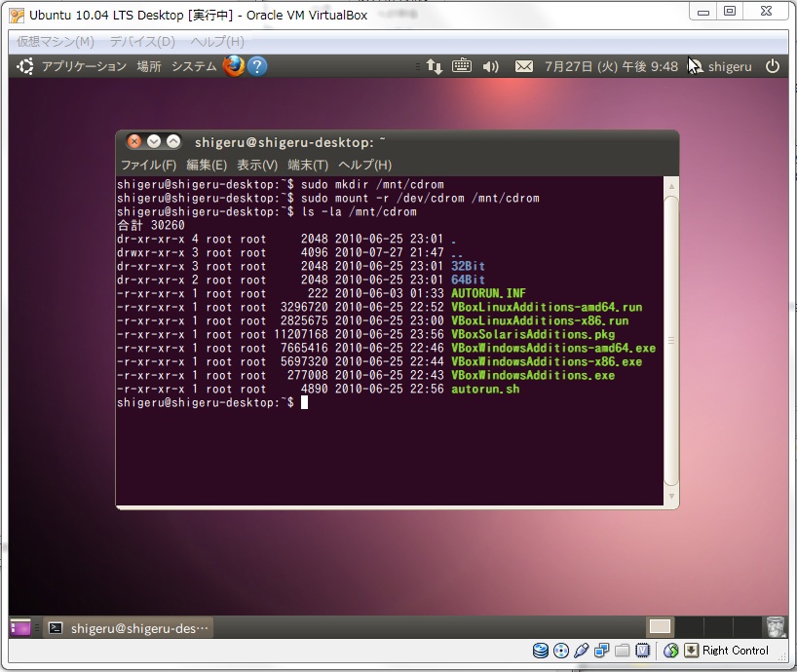The width and height of the screenshot is (797, 672).
Task: Open the terminal ヘルプ(H) menu
Action: click(x=365, y=166)
